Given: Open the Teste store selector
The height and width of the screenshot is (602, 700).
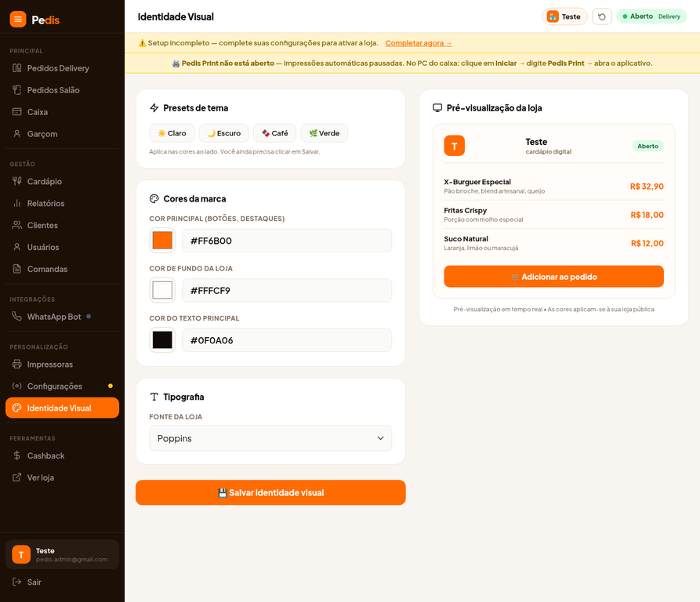Looking at the screenshot, I should point(564,16).
